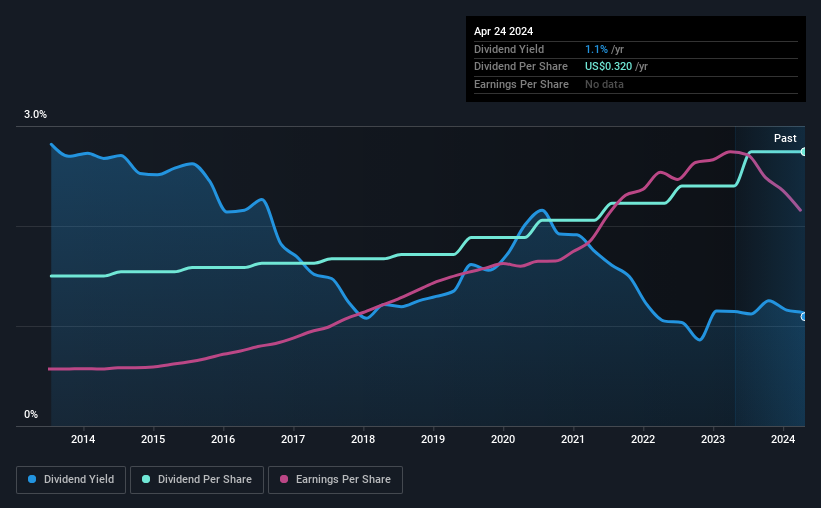Select the 2022 year label on the axis
The width and height of the screenshot is (821, 508).
click(643, 439)
